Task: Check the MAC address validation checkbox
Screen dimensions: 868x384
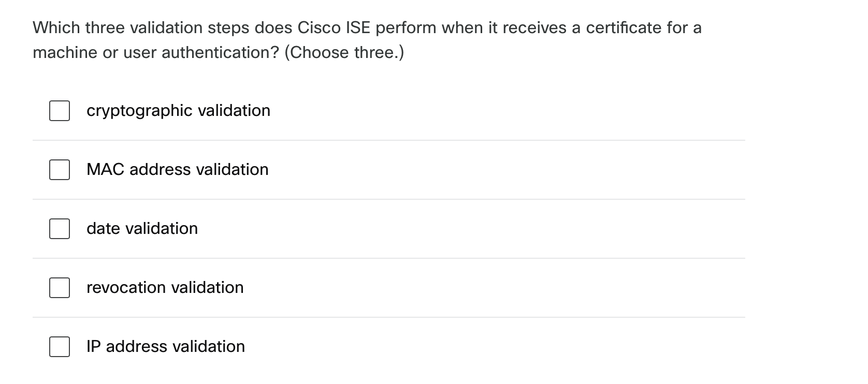Action: click(59, 169)
